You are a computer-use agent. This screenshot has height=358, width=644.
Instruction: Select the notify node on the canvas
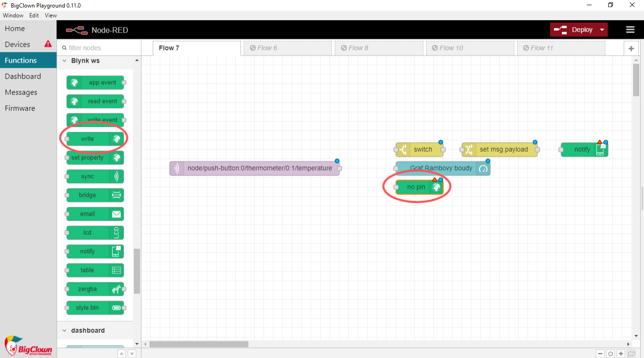[585, 150]
